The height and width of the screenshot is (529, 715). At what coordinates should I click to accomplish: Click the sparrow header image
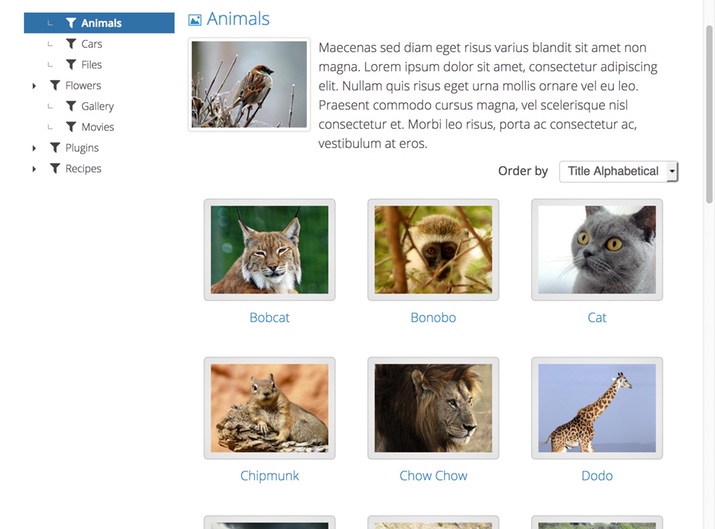pos(249,84)
